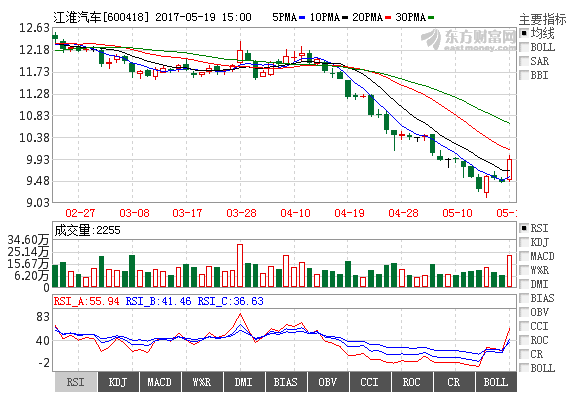Screen dimensions: 572x396
Task: Select the MACD sub-indicator radio
Action: (524, 256)
